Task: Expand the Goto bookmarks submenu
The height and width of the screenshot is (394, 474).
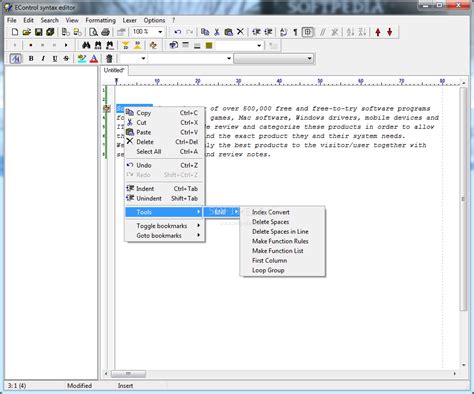Action: (x=165, y=235)
